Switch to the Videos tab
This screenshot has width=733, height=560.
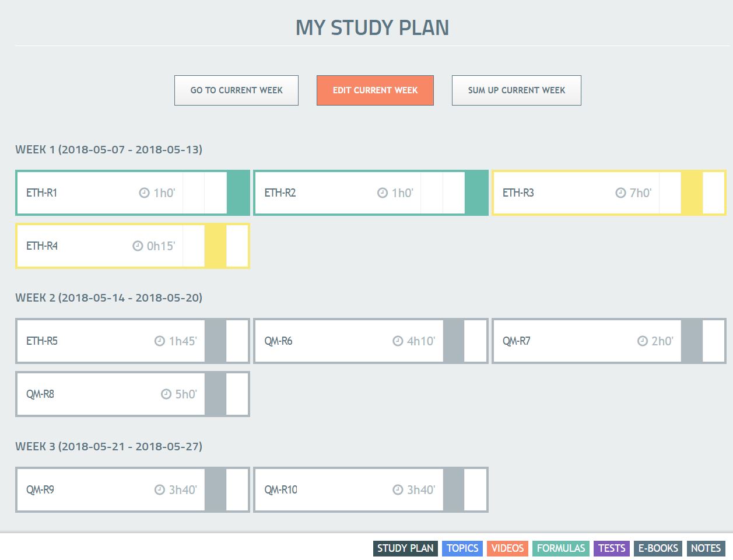click(x=507, y=548)
